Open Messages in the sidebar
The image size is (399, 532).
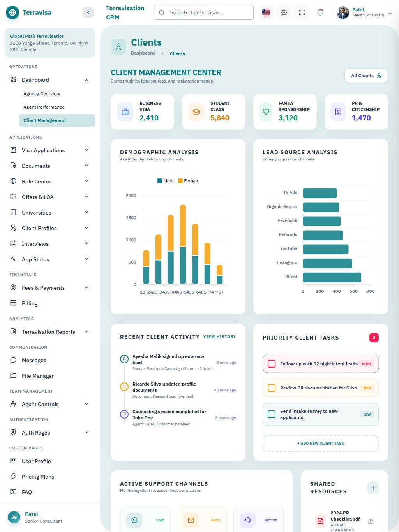[50, 360]
